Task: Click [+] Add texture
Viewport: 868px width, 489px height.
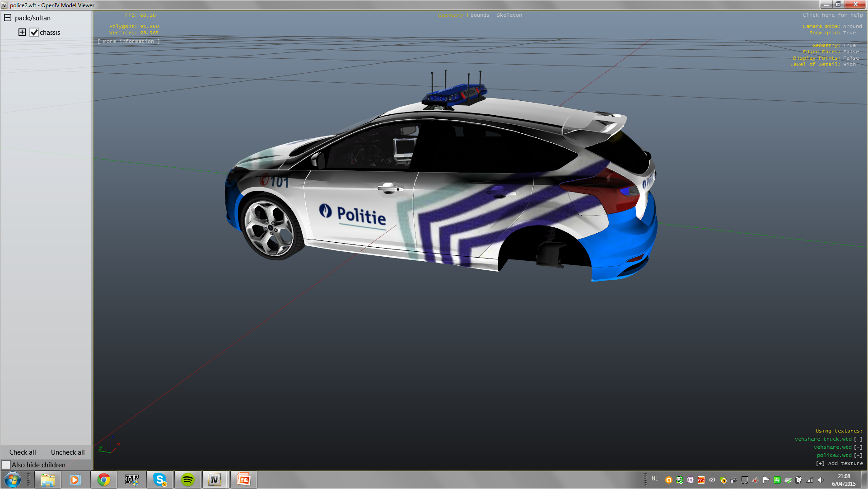Action: point(839,463)
